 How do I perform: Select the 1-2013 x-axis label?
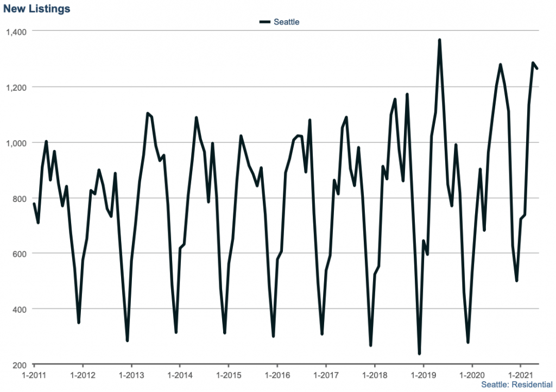point(131,375)
